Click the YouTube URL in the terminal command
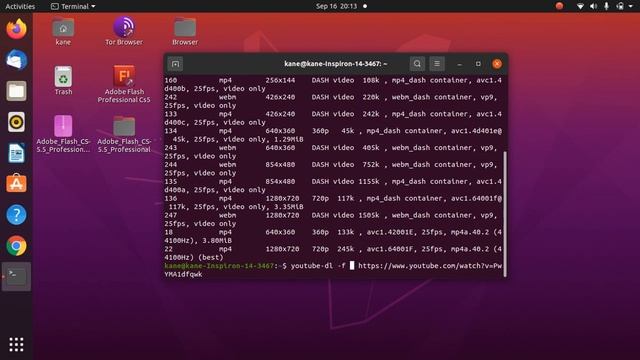640x360 pixels. click(430, 266)
